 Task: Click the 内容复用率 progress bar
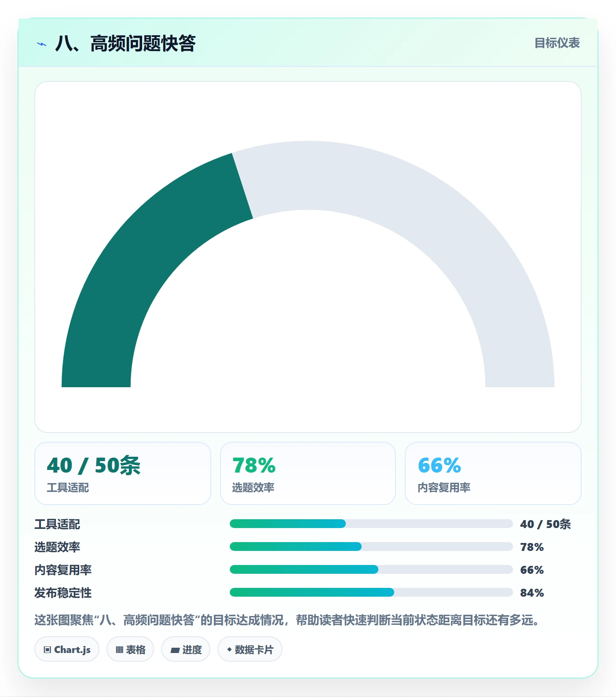[371, 569]
